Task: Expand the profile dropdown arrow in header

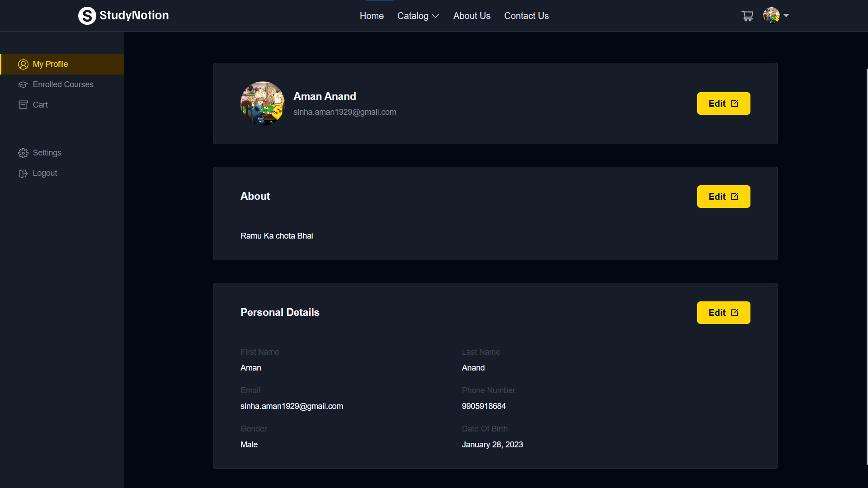Action: 786,15
